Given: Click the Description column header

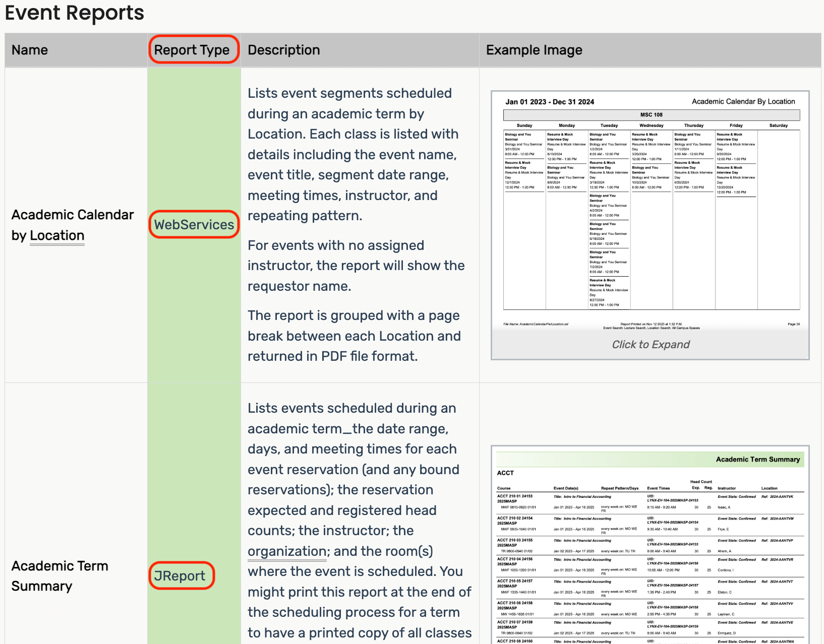Looking at the screenshot, I should 283,50.
